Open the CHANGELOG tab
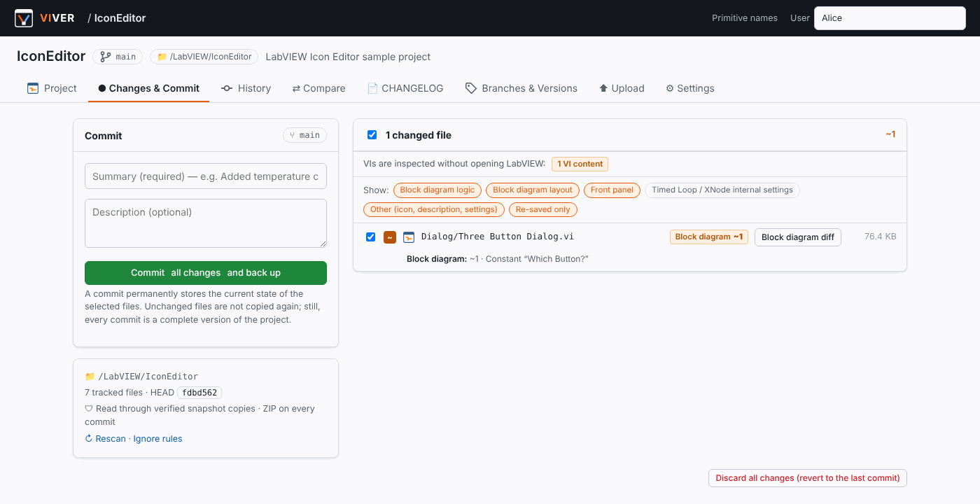The height and width of the screenshot is (504, 980). [405, 88]
